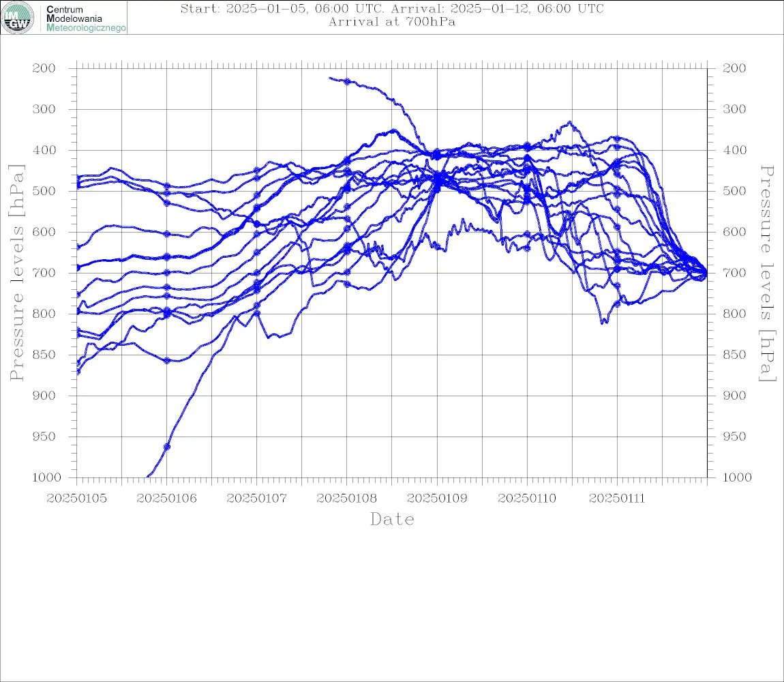Click the left axis label 850
The height and width of the screenshot is (682, 784).
point(44,355)
